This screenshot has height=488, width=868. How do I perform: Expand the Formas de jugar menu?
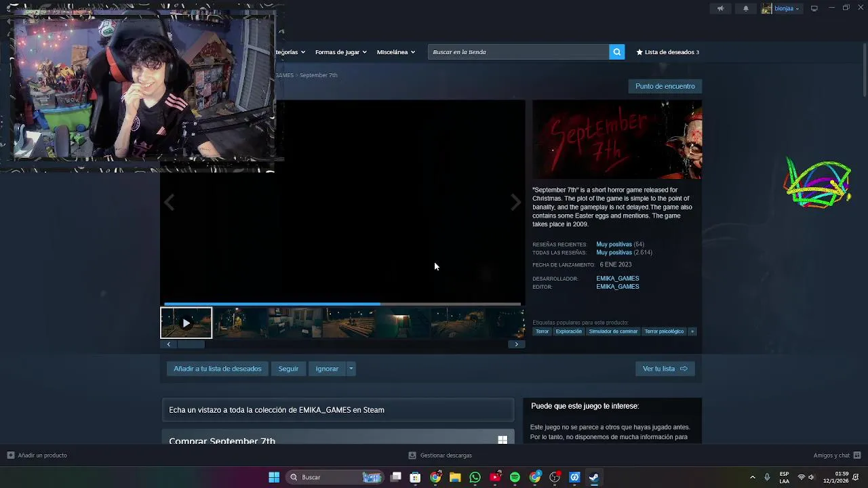[341, 52]
